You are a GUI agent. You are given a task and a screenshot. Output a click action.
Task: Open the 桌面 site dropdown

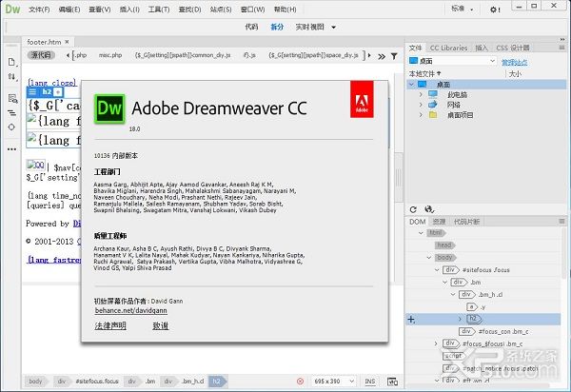[452, 61]
